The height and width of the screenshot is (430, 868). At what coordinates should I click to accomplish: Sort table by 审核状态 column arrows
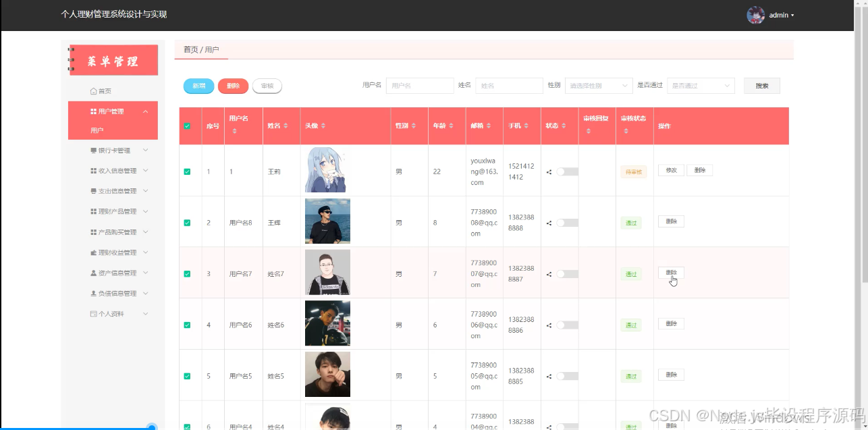pos(626,132)
